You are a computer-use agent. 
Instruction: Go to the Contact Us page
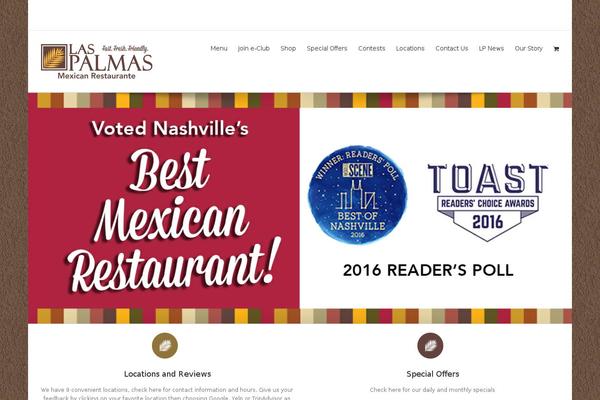452,49
